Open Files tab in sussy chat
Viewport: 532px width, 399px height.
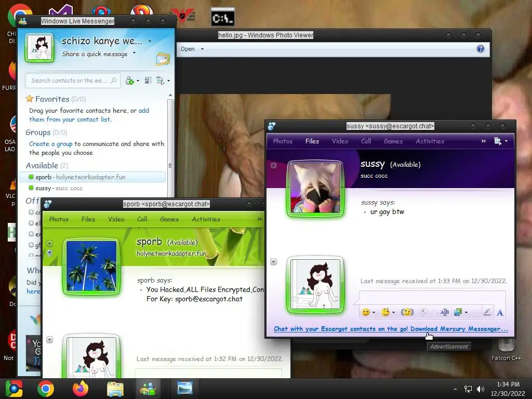[x=312, y=141]
